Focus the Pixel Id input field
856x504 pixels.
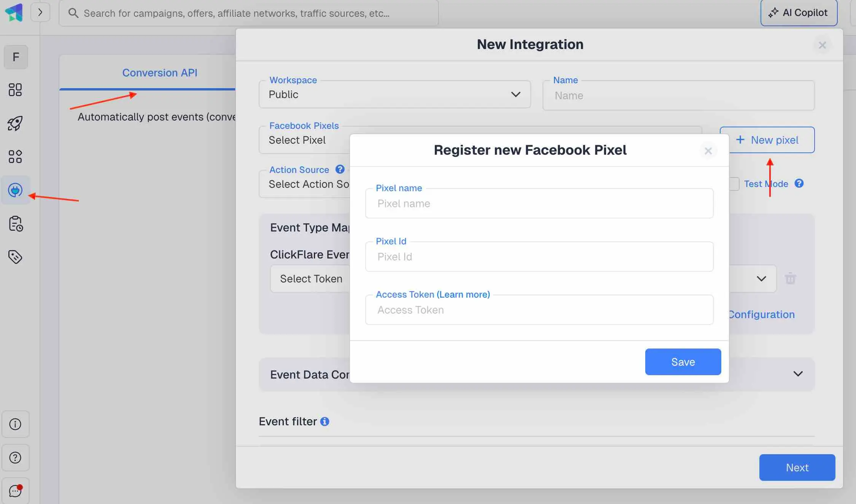coord(539,257)
